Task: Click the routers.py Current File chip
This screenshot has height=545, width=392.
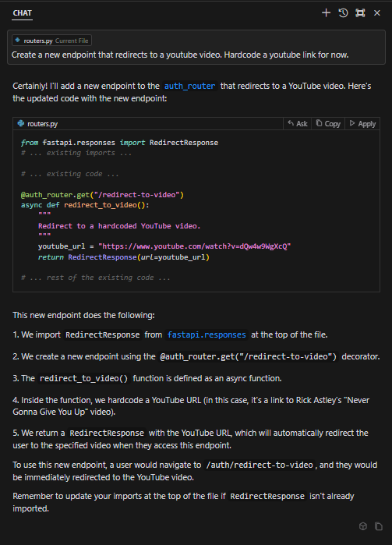Action: click(51, 41)
